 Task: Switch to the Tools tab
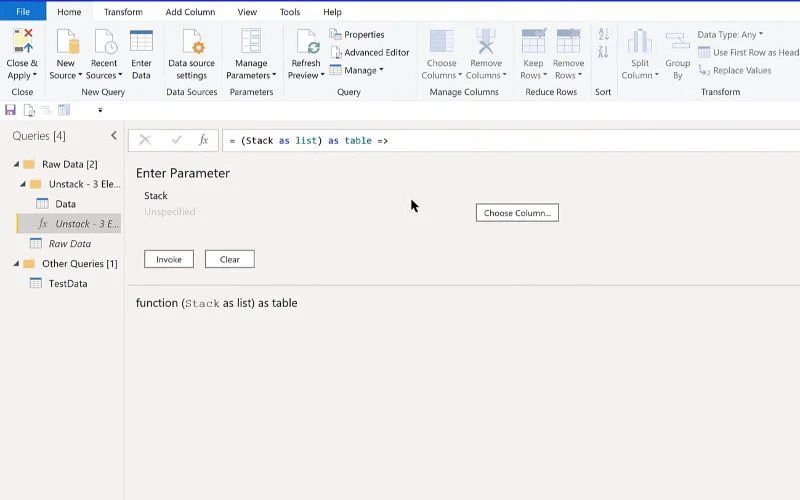tap(290, 12)
